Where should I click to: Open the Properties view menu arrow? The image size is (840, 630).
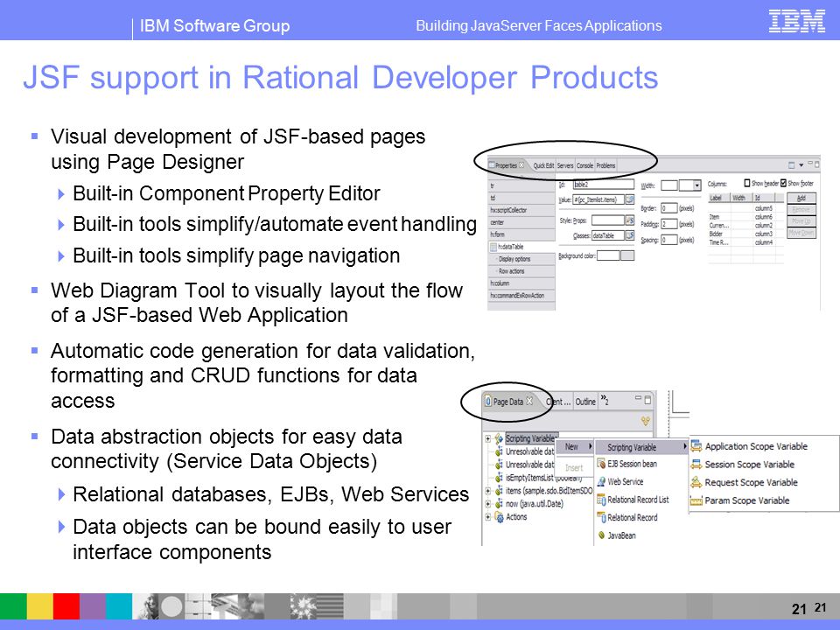pyautogui.click(x=801, y=165)
